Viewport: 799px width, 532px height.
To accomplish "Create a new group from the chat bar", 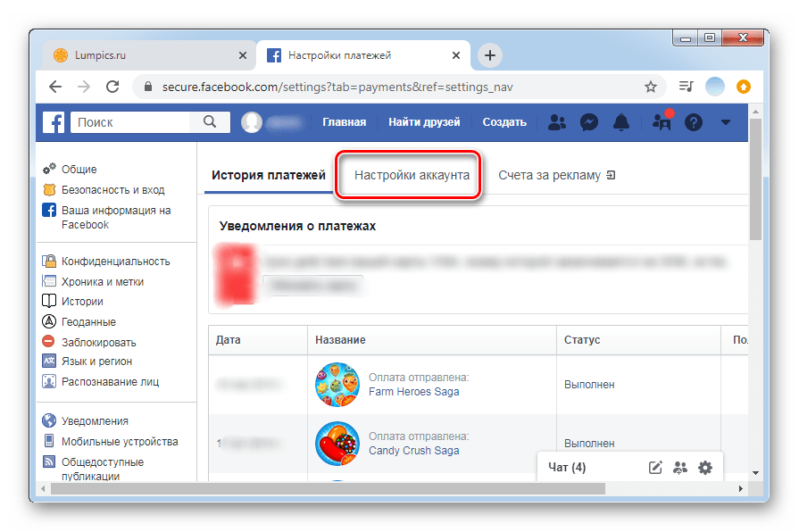I will [x=679, y=467].
